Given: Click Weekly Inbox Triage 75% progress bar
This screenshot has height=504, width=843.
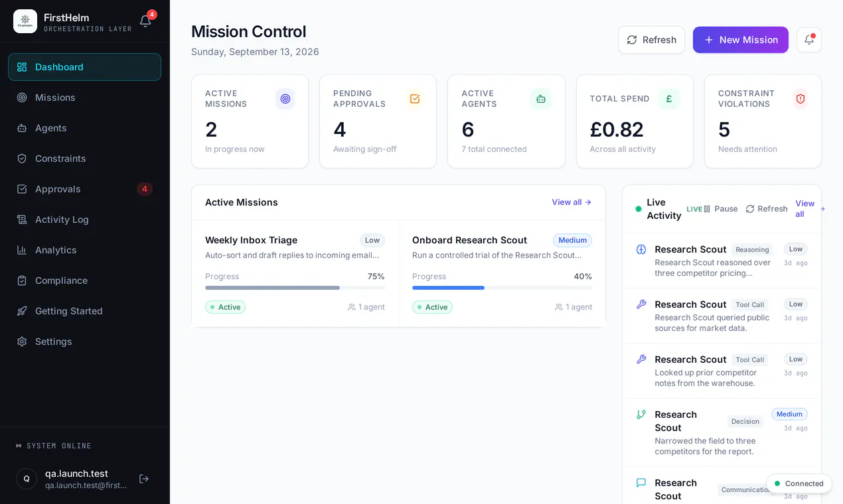Looking at the screenshot, I should (x=295, y=288).
